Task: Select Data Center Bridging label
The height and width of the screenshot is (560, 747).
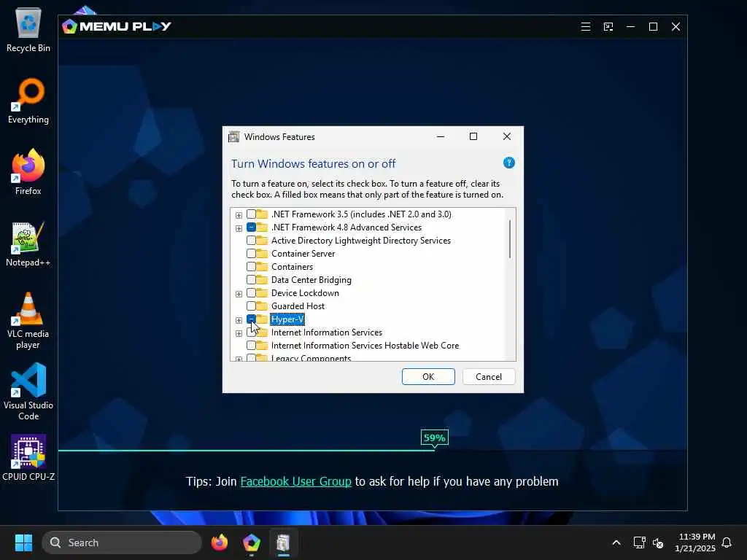Action: (311, 280)
